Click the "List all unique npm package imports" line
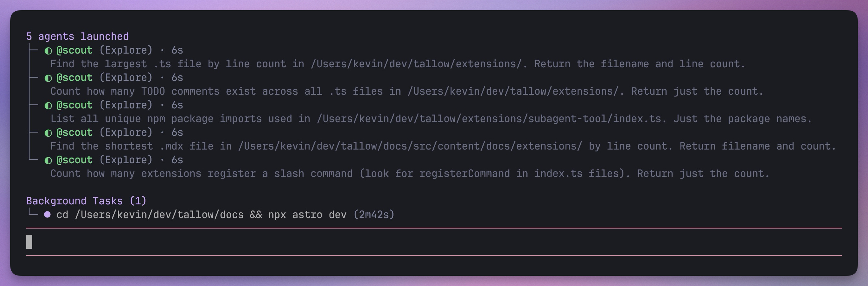This screenshot has width=868, height=286. 431,119
